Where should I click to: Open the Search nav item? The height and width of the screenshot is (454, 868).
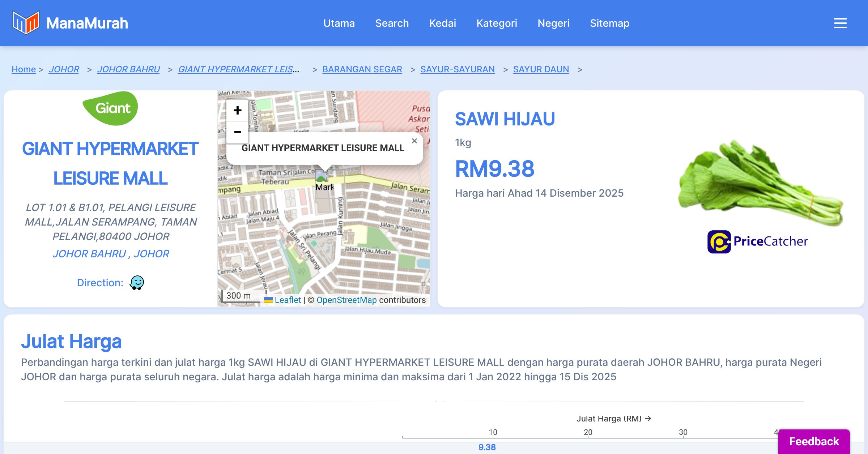coord(392,23)
